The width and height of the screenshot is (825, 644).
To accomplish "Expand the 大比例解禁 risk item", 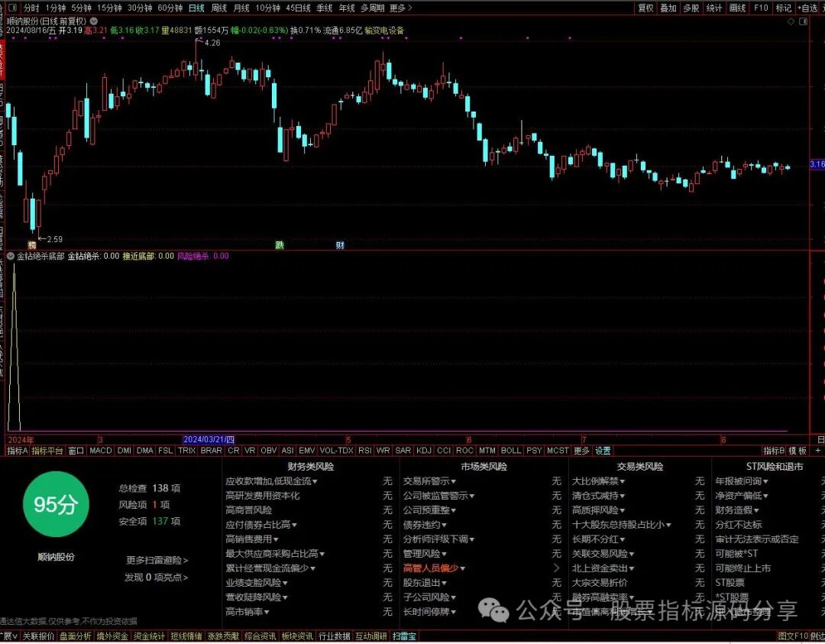I will [x=599, y=481].
